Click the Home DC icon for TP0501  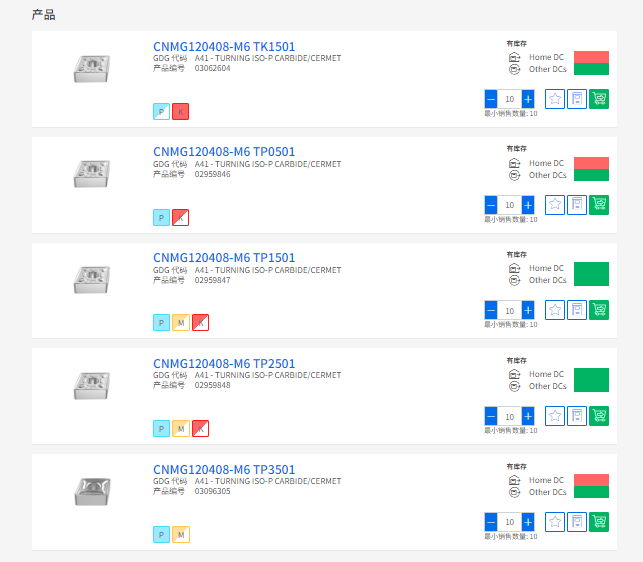(514, 163)
